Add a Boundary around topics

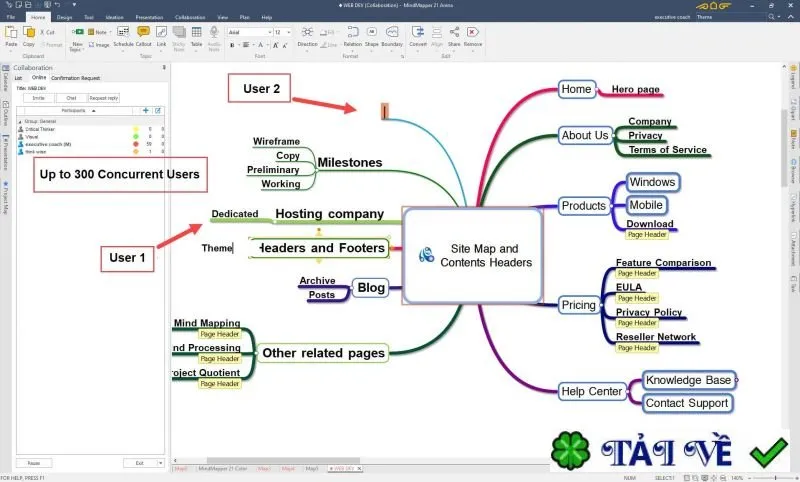[392, 36]
